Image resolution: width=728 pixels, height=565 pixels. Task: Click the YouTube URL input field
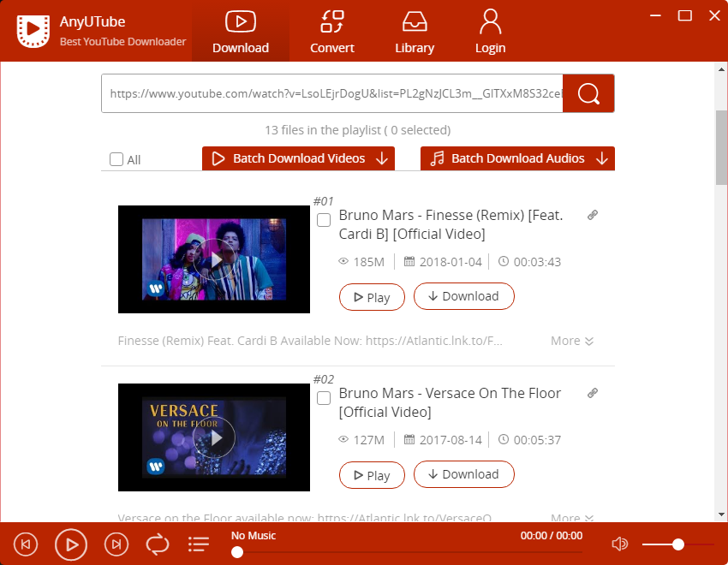(x=332, y=93)
